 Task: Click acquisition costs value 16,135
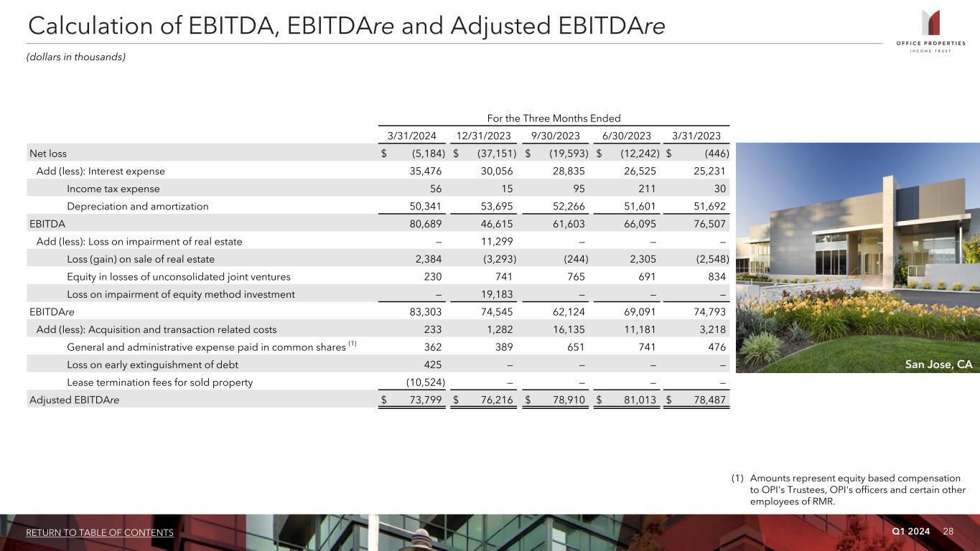(x=568, y=329)
